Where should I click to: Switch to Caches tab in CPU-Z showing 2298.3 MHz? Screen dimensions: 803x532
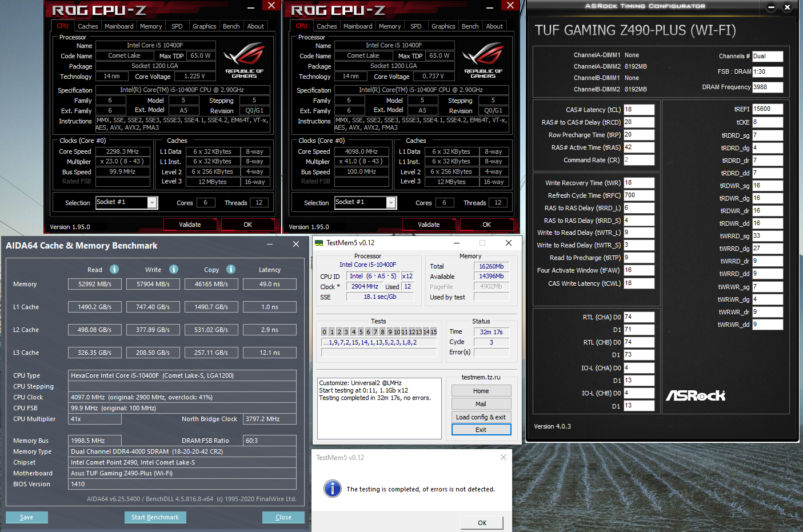pos(88,26)
